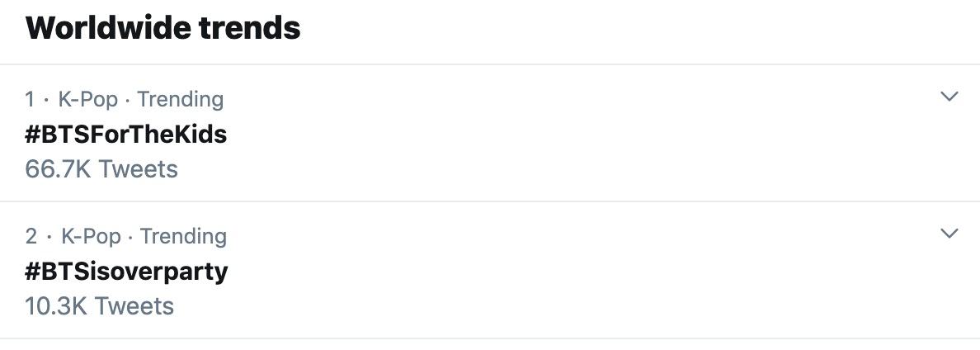Open the chevron menu for #BTSisoverparty
This screenshot has height=350, width=980.
click(949, 234)
